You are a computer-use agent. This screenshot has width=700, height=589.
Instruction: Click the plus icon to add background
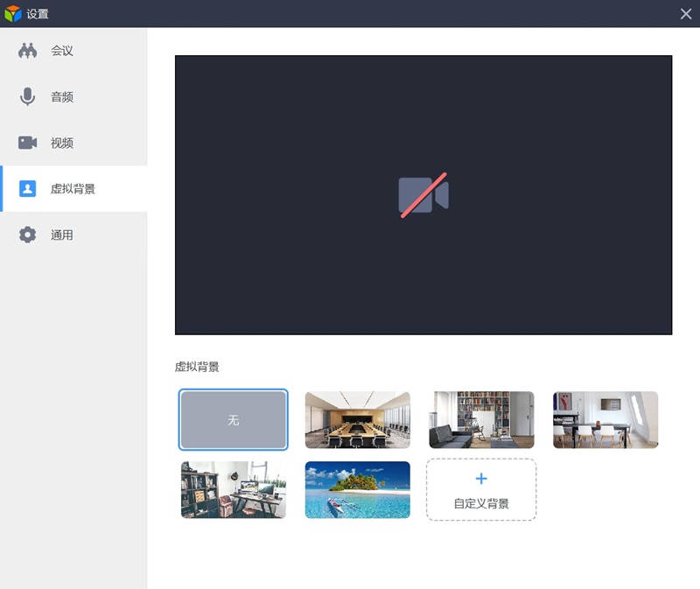481,479
